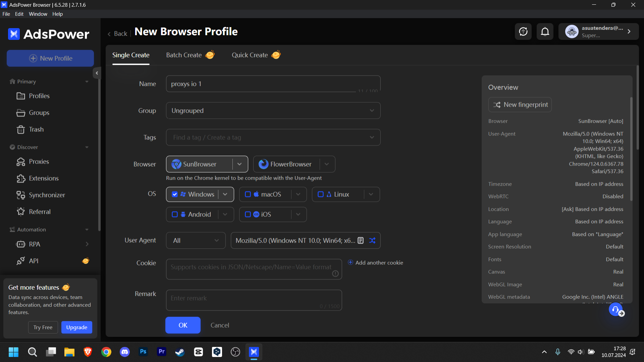Open Trash in the sidebar
The width and height of the screenshot is (644, 362).
pos(36,129)
